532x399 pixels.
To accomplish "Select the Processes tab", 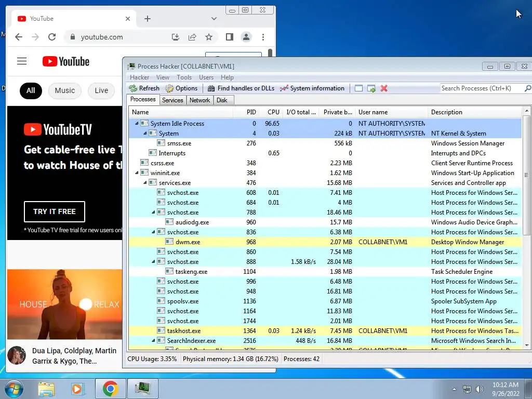I will click(143, 99).
